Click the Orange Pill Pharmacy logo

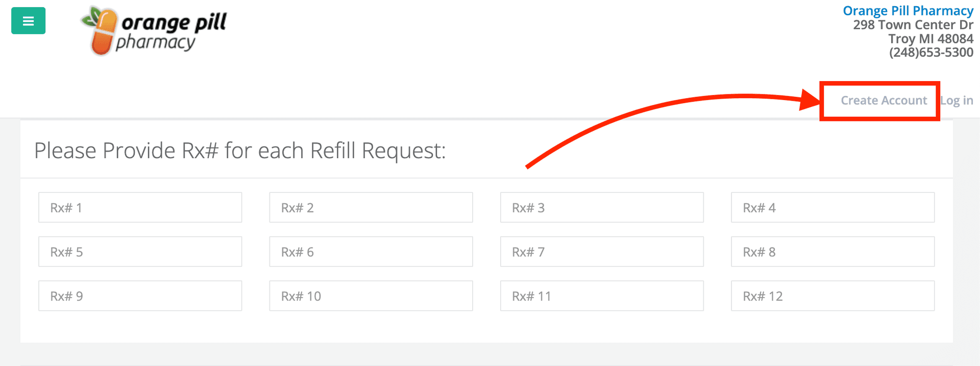pyautogui.click(x=153, y=30)
